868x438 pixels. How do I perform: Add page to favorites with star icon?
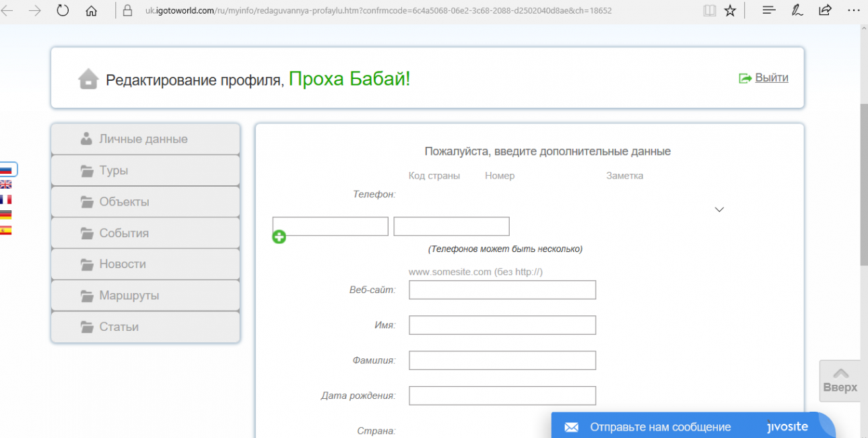click(x=730, y=11)
